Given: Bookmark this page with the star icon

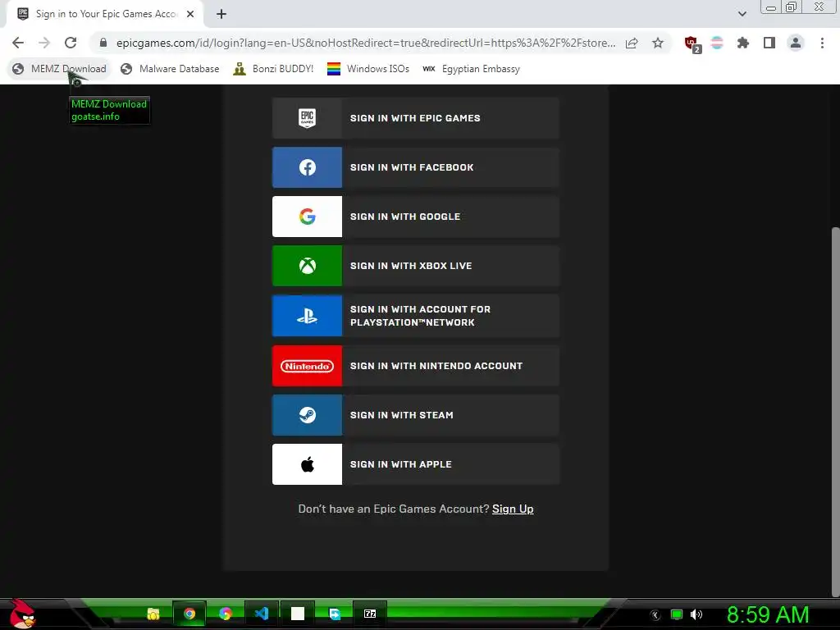Looking at the screenshot, I should coord(658,43).
